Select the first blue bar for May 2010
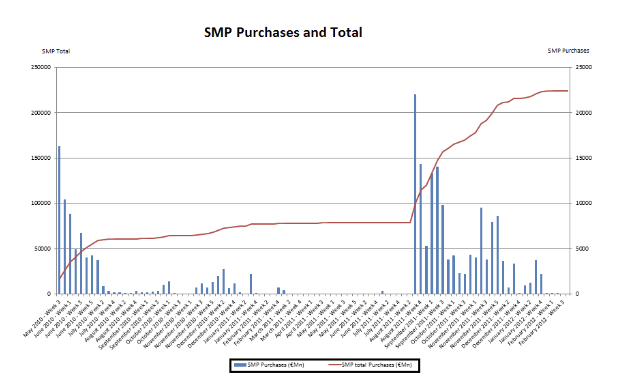Viewport: 618px width, 389px height. point(60,220)
